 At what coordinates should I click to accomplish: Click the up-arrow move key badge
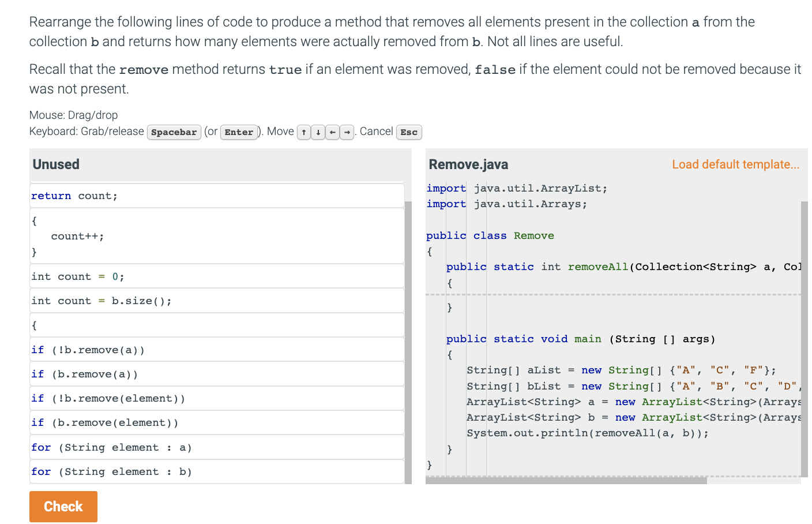click(x=304, y=132)
